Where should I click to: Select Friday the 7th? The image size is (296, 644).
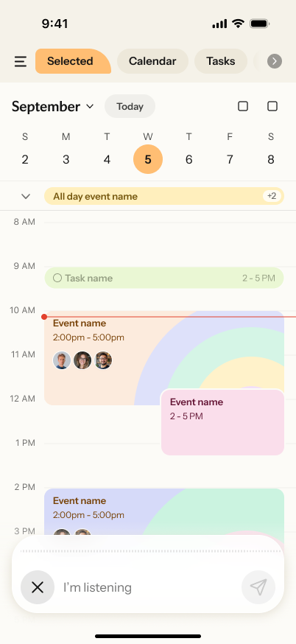[230, 159]
